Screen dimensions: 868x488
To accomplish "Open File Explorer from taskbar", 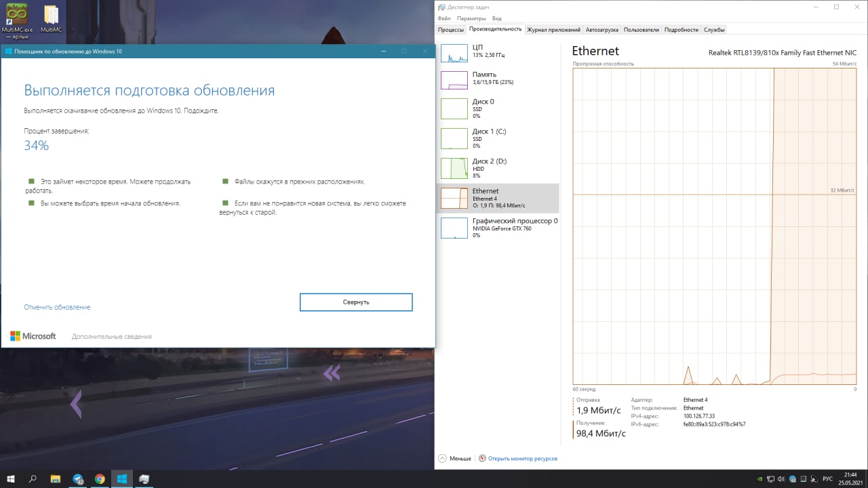I will (56, 479).
